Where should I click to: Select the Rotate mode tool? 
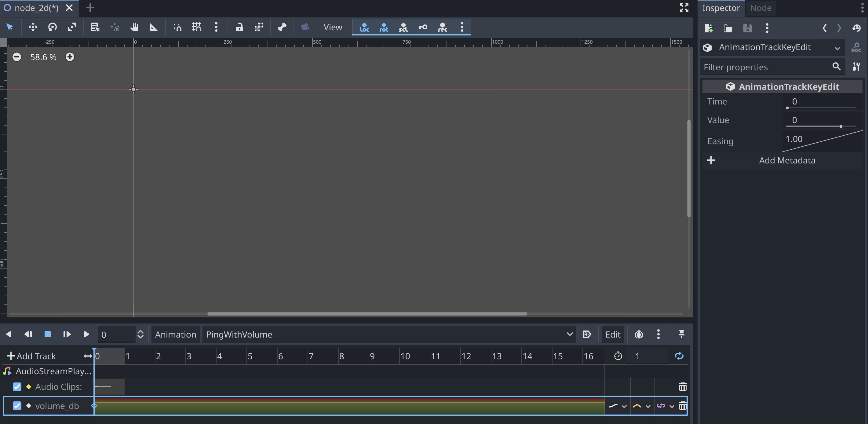pyautogui.click(x=52, y=27)
